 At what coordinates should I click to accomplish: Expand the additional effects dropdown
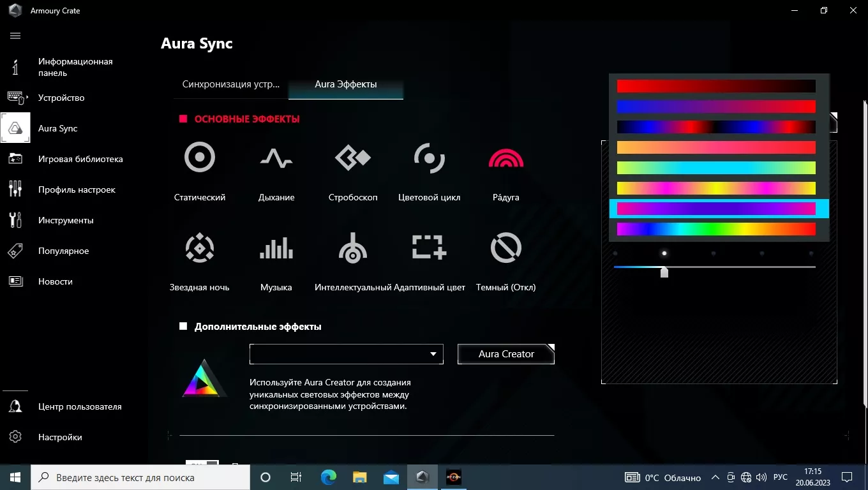point(347,354)
